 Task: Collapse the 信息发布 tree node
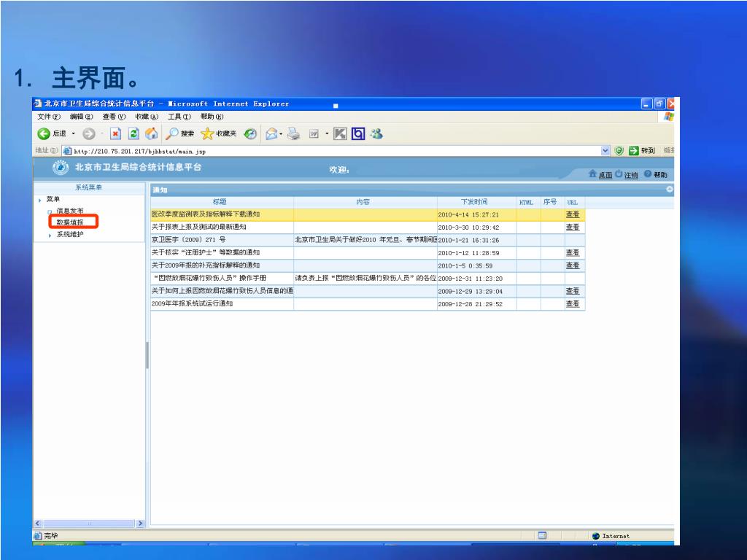click(x=50, y=211)
